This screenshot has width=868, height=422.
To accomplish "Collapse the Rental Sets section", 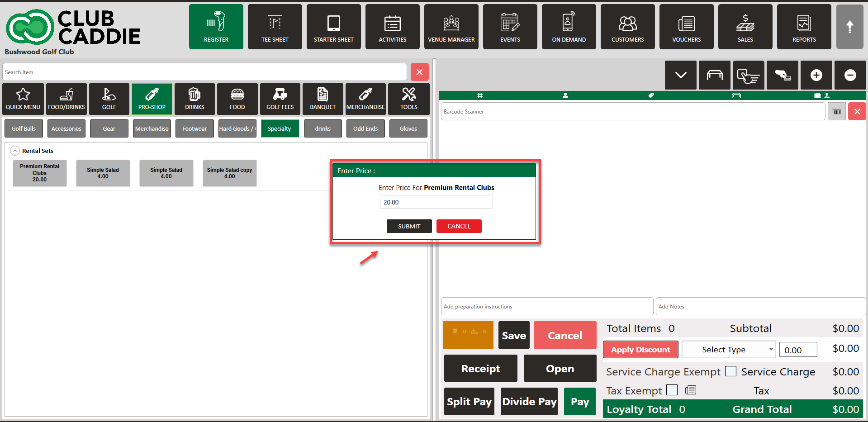I will coord(15,151).
